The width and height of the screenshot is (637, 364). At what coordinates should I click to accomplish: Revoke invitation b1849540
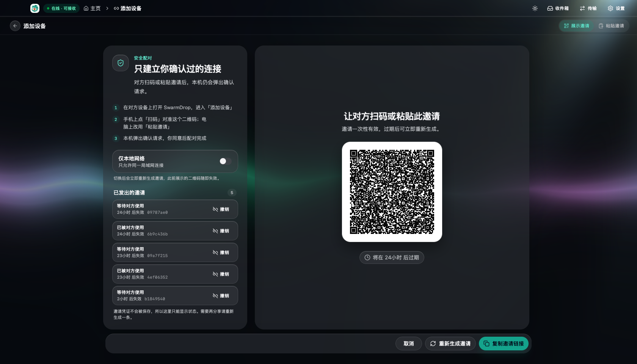(221, 296)
